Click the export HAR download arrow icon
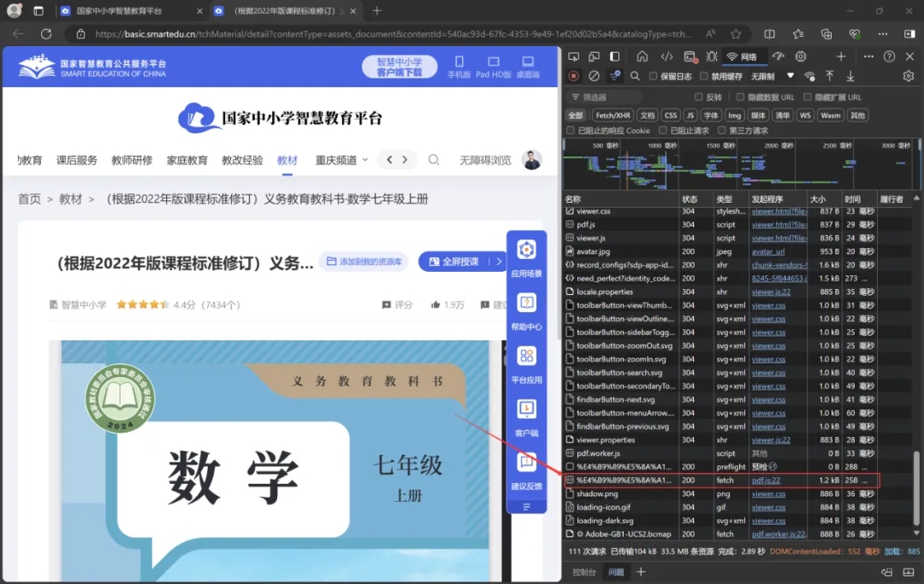 850,76
